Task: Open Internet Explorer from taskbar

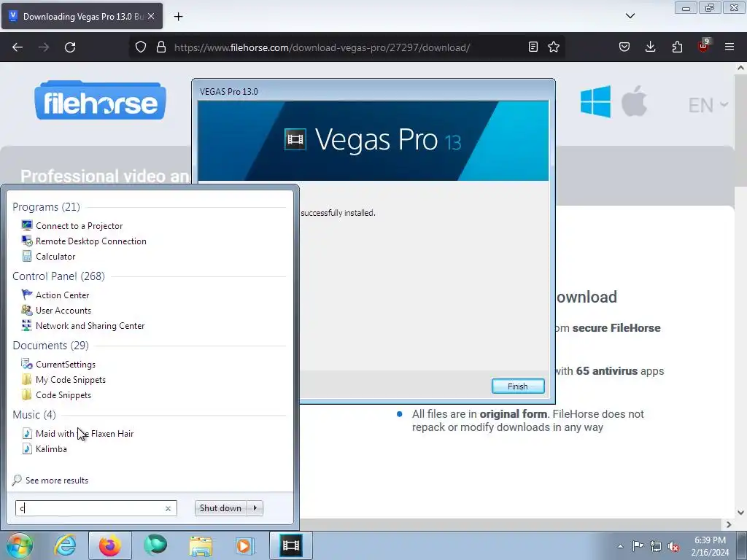Action: [65, 545]
